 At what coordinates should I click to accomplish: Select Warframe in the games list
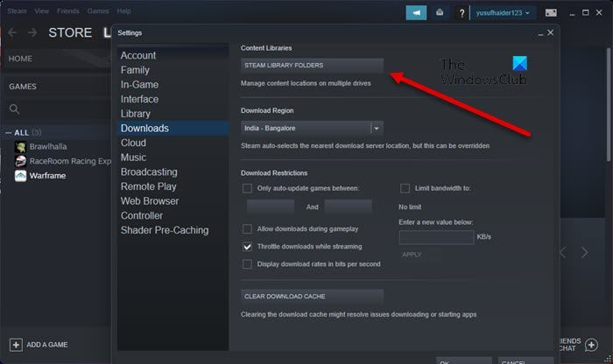click(47, 176)
